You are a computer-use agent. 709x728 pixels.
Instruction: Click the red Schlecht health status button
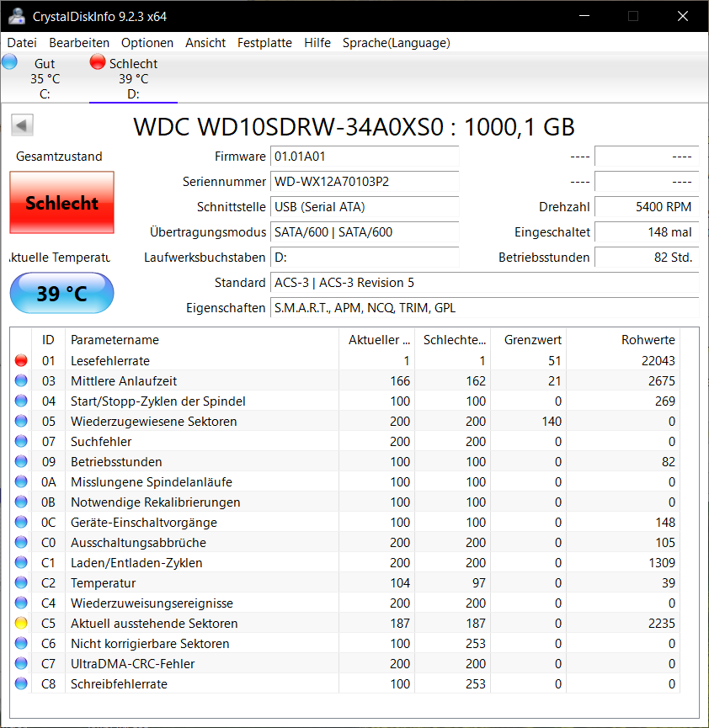(61, 203)
